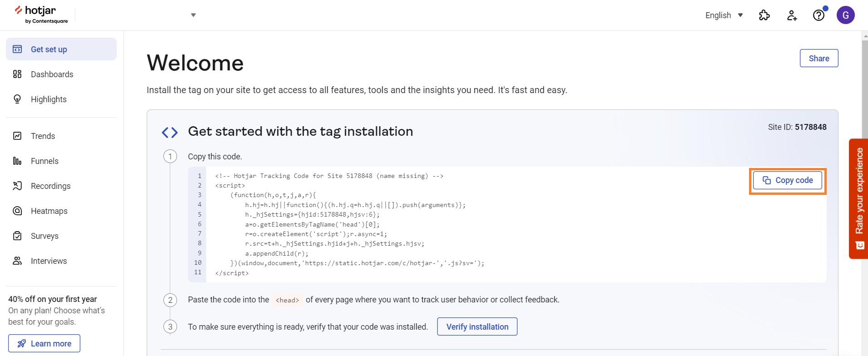This screenshot has height=356, width=868.
Task: Click the Site ID 5178848 text
Action: coord(797,127)
